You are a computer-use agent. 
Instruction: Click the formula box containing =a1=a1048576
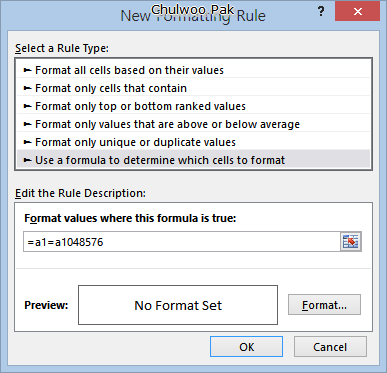click(x=182, y=242)
